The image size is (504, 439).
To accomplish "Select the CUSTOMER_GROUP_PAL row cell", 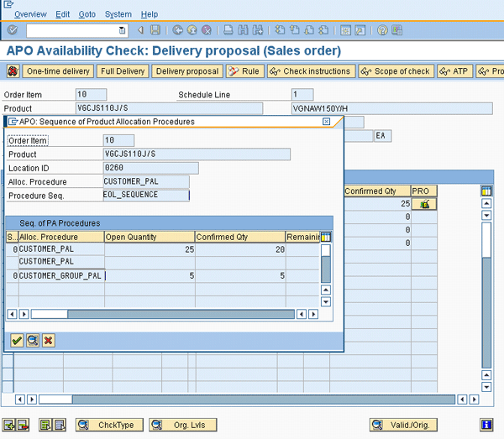I will [60, 275].
